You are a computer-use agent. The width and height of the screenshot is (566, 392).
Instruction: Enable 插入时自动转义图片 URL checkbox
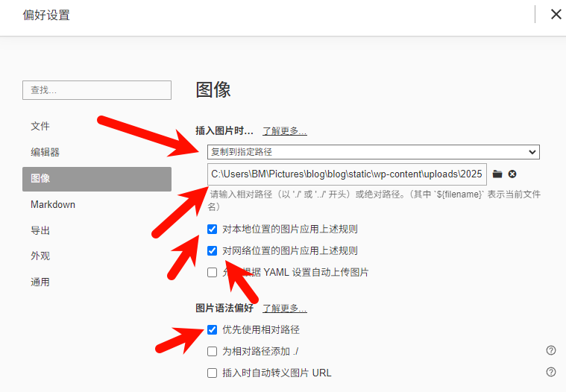(x=213, y=373)
